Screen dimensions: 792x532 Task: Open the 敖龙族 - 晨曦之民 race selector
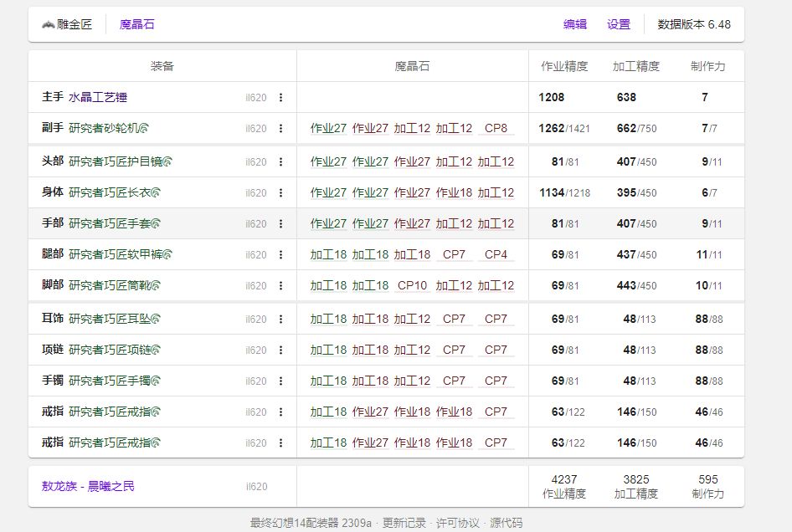point(88,486)
